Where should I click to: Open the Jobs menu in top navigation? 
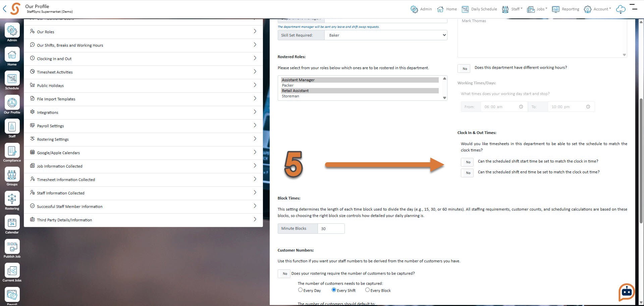point(537,9)
